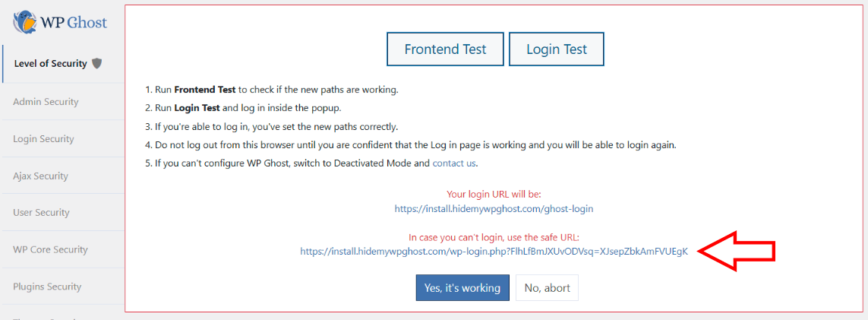The height and width of the screenshot is (320, 868).
Task: Click the shield icon beside Level of Security
Action: [96, 64]
